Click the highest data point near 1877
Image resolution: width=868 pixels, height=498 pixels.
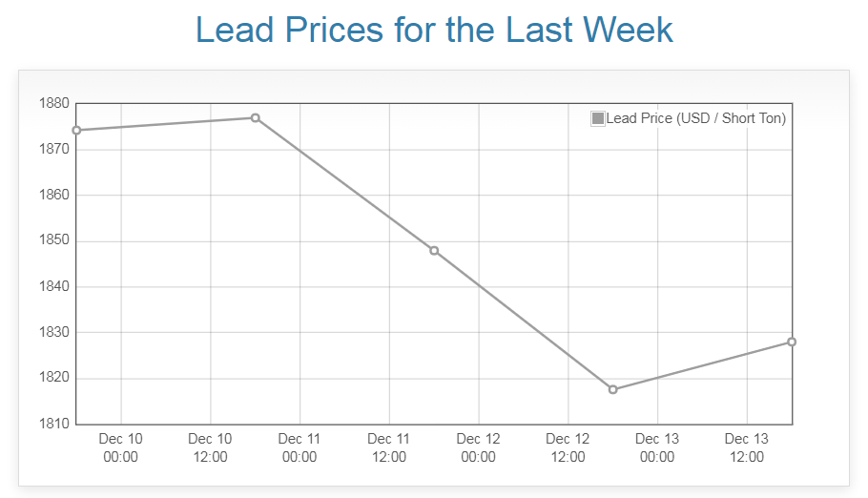(256, 117)
